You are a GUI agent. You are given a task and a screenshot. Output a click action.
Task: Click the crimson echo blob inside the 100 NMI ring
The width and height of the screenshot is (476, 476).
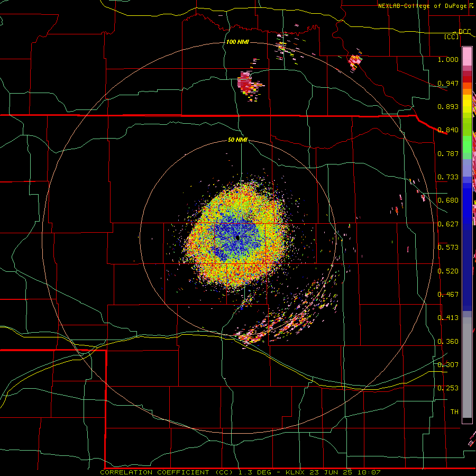[245, 81]
